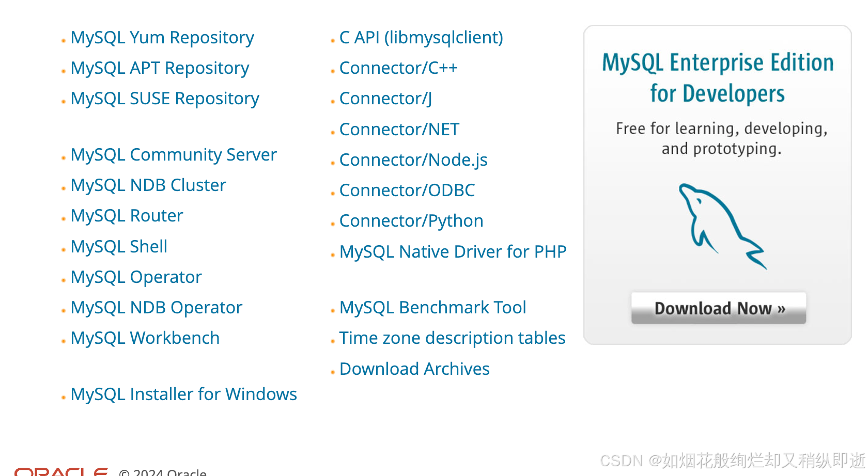Open the MySQL Workbench link
The width and height of the screenshot is (868, 476).
pyautogui.click(x=145, y=338)
